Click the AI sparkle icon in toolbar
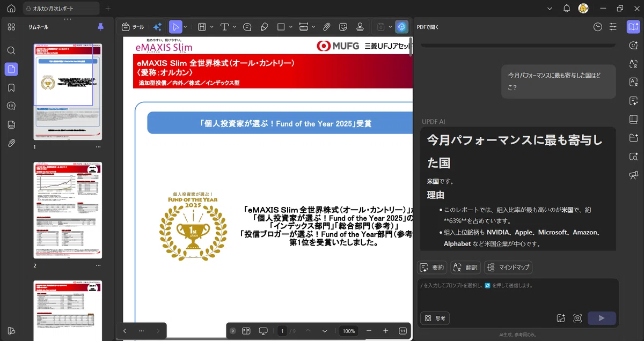644x341 pixels. coord(157,27)
